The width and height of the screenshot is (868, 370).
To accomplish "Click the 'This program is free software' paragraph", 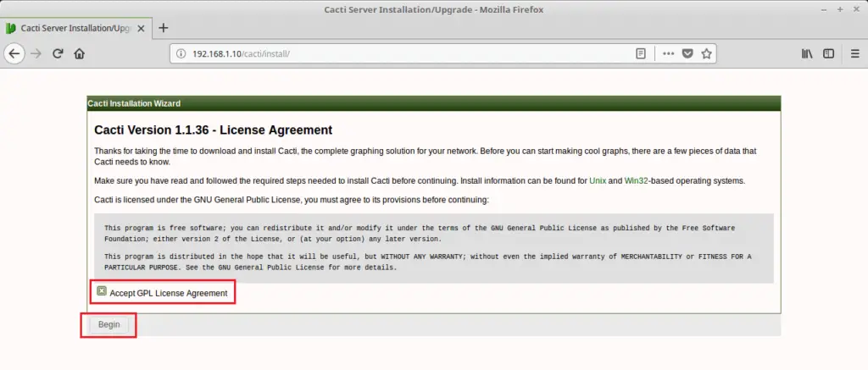I will point(420,234).
